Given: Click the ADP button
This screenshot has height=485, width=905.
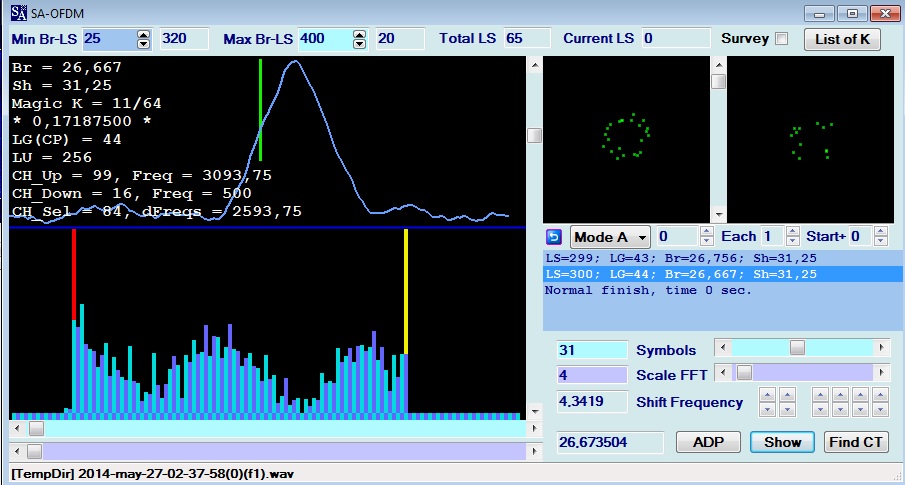Looking at the screenshot, I should (708, 442).
